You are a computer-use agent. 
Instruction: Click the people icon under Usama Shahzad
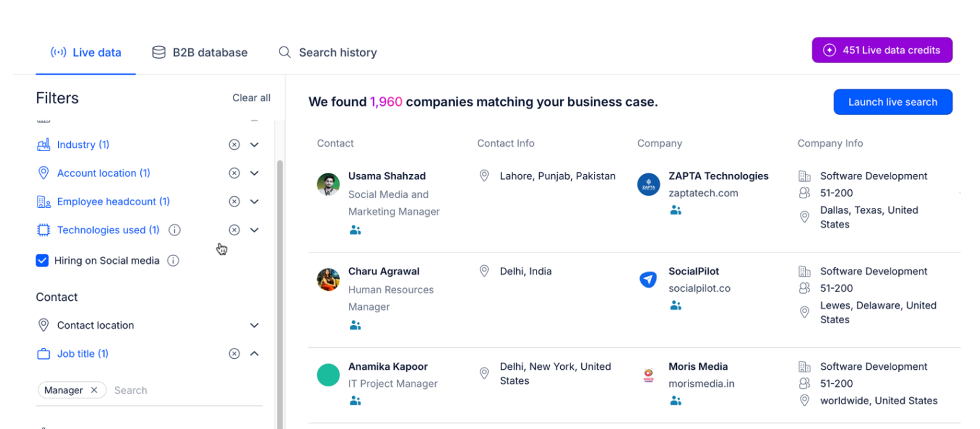click(355, 230)
